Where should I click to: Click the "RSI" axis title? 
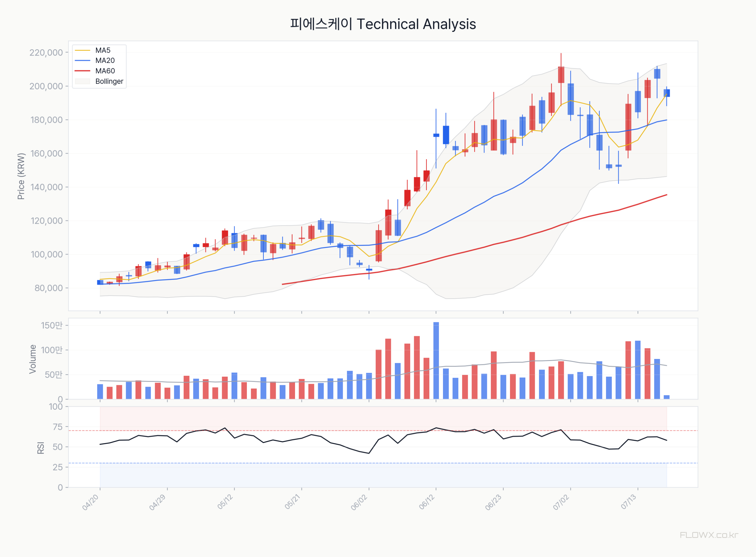pyautogui.click(x=41, y=448)
